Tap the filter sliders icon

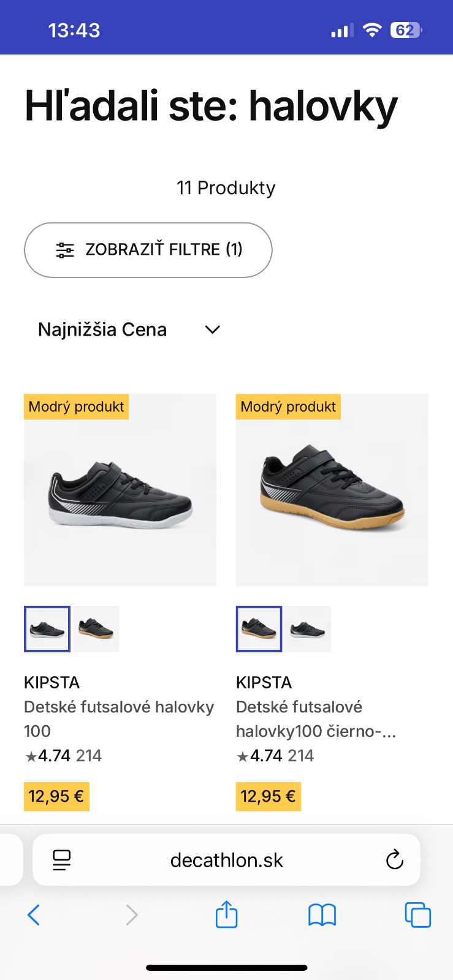pyautogui.click(x=65, y=250)
